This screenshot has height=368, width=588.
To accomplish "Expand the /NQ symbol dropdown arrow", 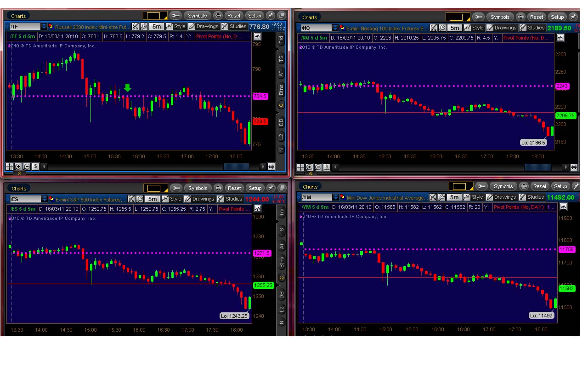I will (335, 28).
